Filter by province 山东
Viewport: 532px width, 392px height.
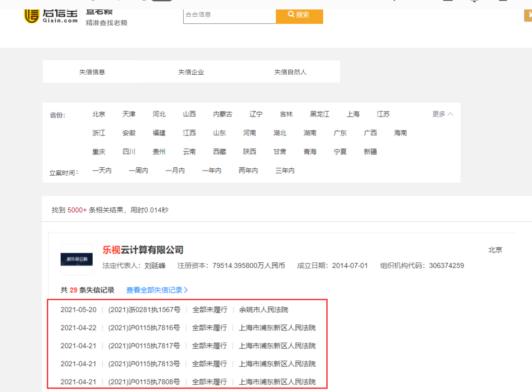tap(220, 133)
